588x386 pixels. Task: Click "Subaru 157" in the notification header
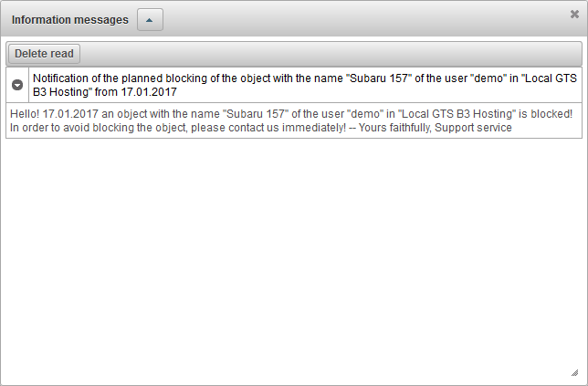click(x=376, y=78)
